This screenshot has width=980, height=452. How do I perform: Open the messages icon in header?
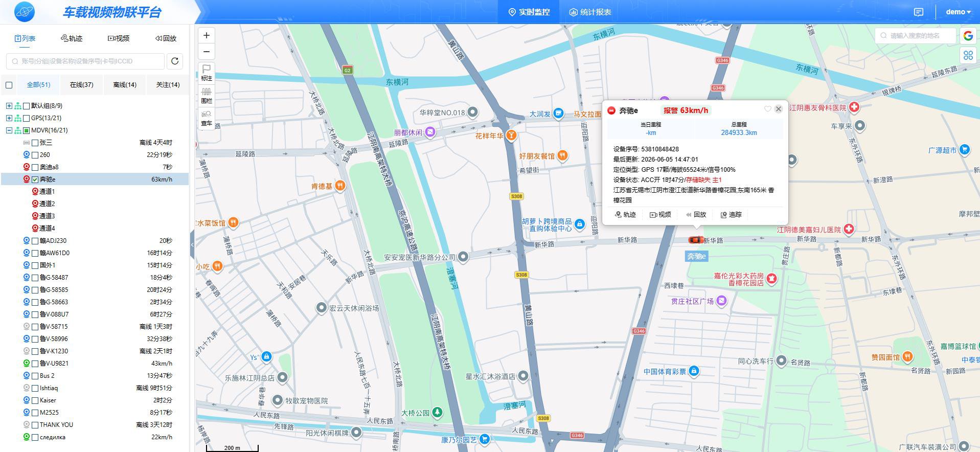pos(919,12)
